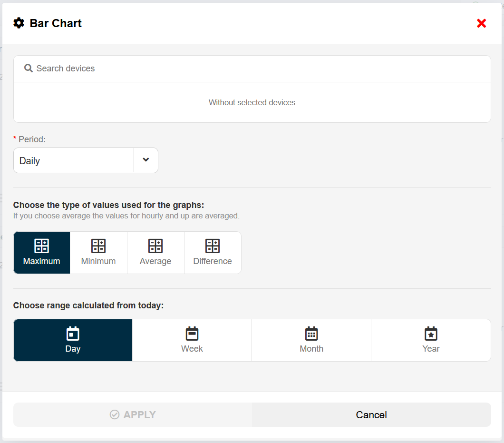Set range to Year label
Screen dimensions: 504x443
[x=431, y=349]
